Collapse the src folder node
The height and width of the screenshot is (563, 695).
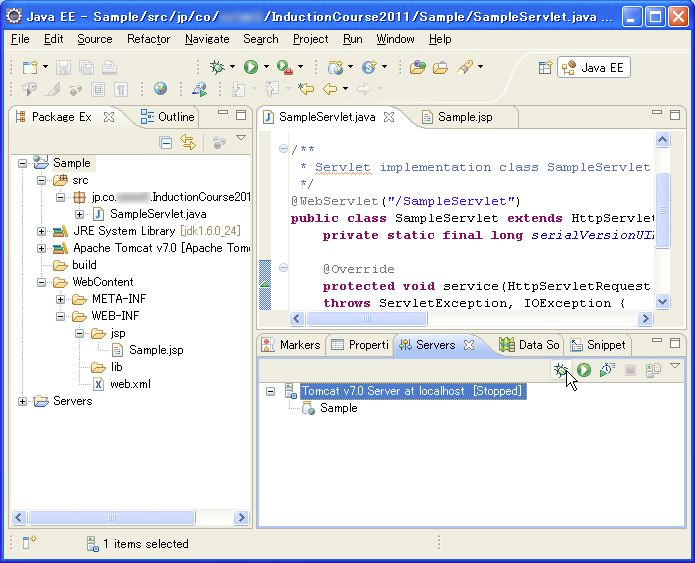pyautogui.click(x=41, y=180)
